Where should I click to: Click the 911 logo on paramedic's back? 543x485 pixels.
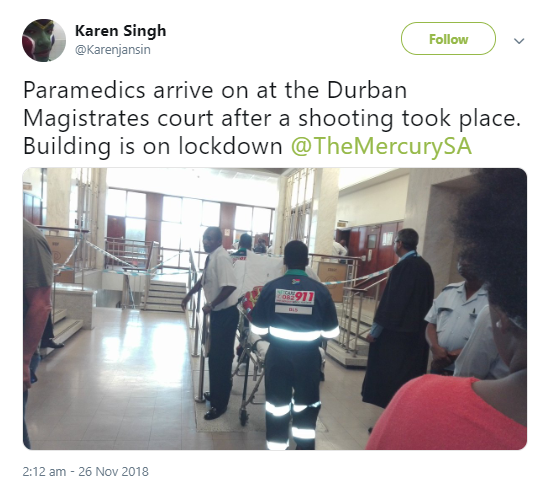(295, 297)
